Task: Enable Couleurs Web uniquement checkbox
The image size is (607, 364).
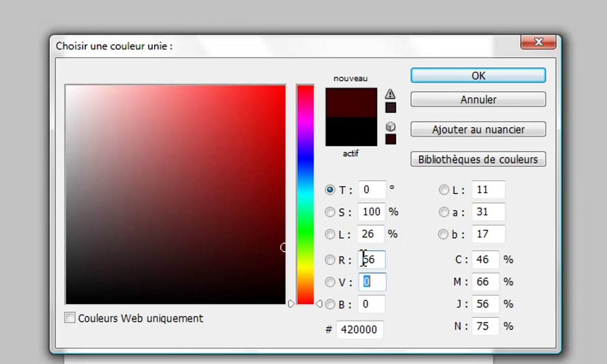Action: (x=70, y=318)
